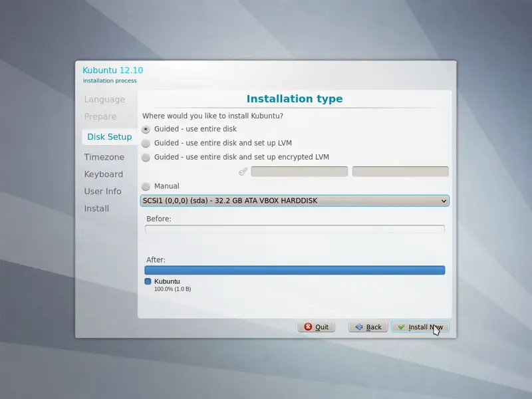Select the Install step in the sidebar
532x399 pixels.
tap(96, 209)
